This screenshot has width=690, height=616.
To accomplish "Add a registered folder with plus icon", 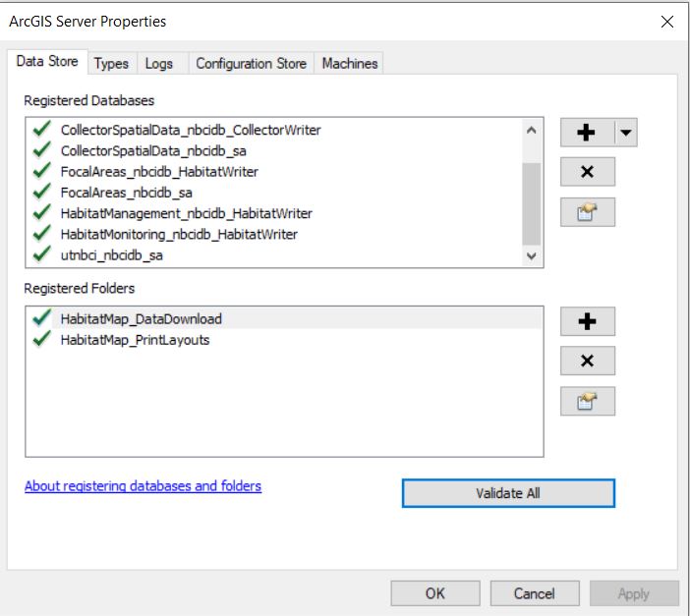I will pyautogui.click(x=588, y=321).
